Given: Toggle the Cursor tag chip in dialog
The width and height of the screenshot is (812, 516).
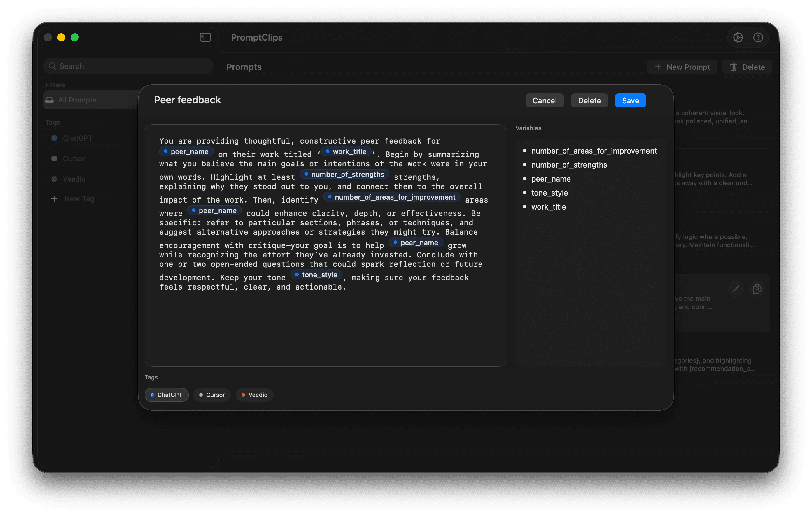Looking at the screenshot, I should (212, 395).
